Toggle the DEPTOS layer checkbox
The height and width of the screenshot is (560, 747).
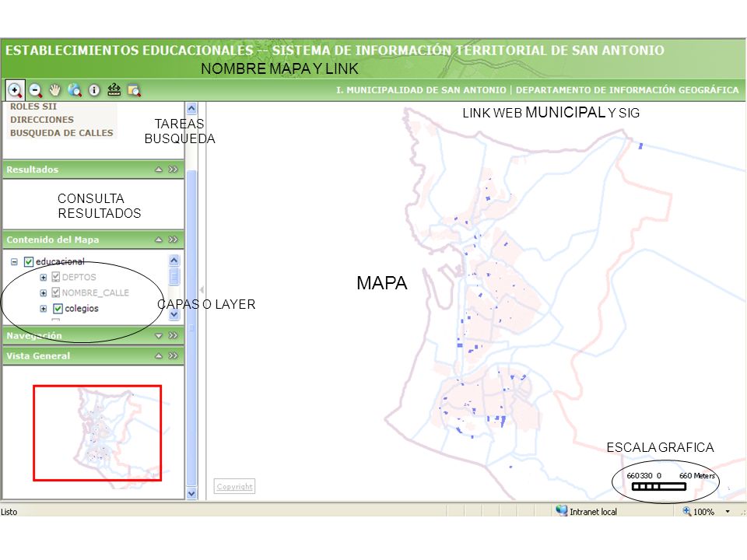[56, 277]
